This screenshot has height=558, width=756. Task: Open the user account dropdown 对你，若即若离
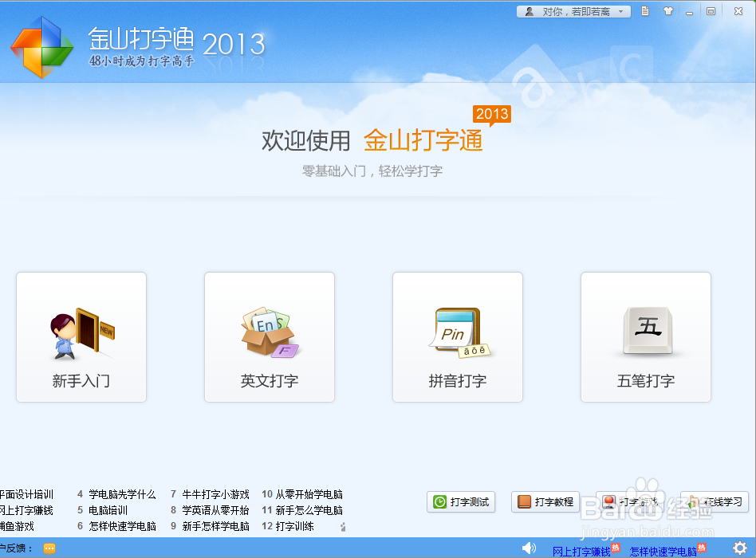click(573, 12)
